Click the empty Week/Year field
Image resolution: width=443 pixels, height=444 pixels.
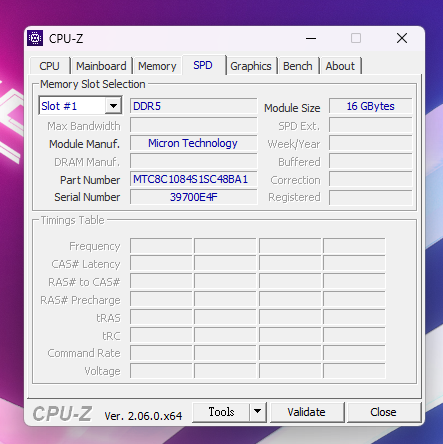point(370,143)
